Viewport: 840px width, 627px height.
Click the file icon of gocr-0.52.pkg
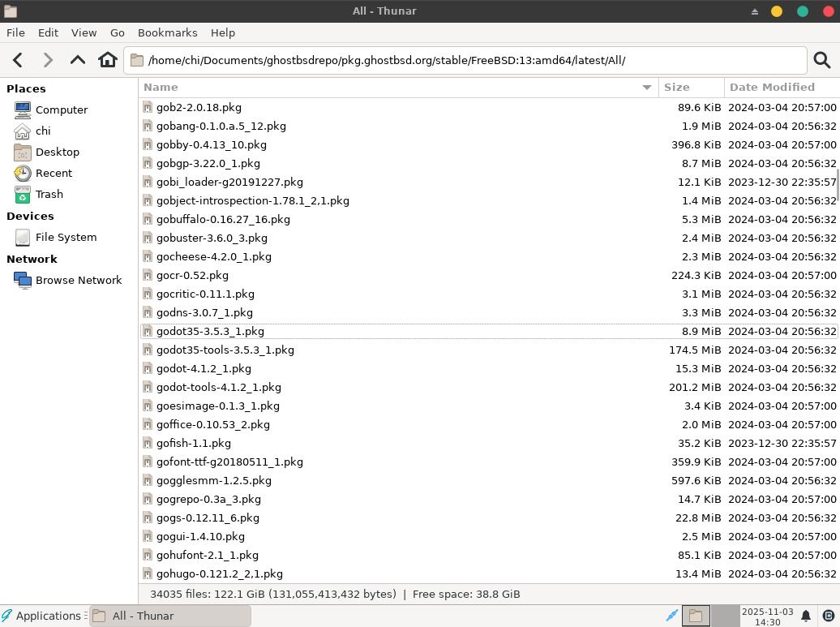click(x=148, y=276)
